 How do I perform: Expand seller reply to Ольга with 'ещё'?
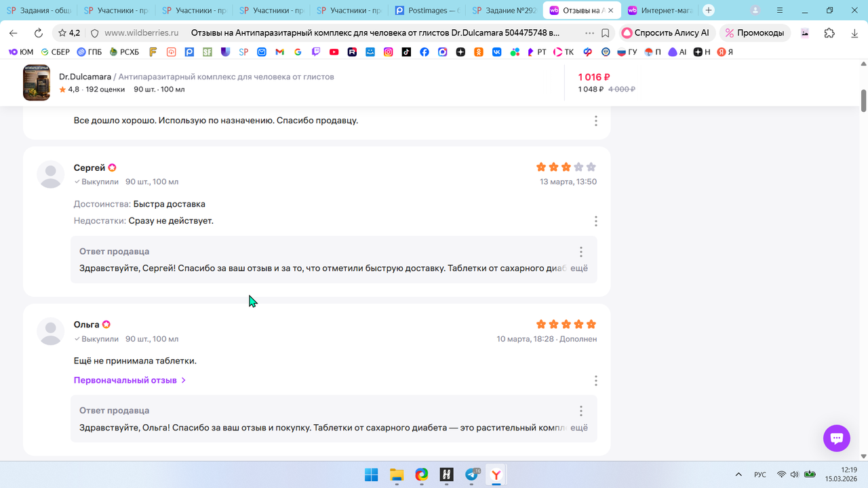[x=578, y=428]
